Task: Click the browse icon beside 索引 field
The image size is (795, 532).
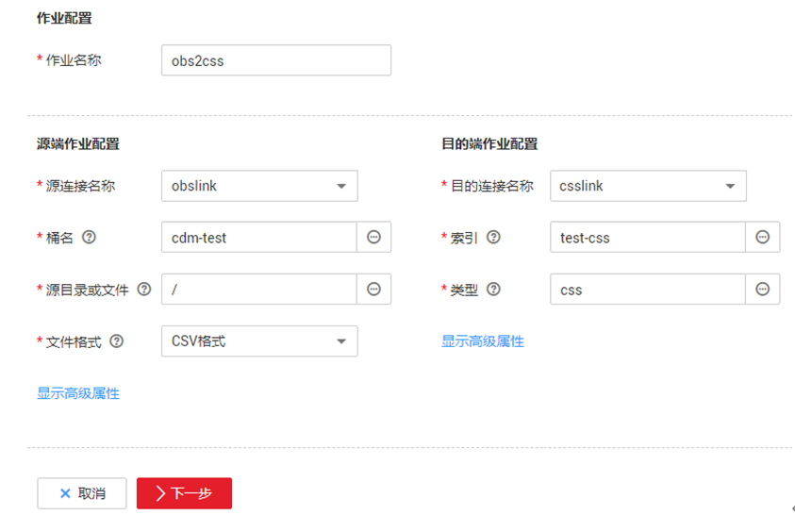Action: [762, 238]
